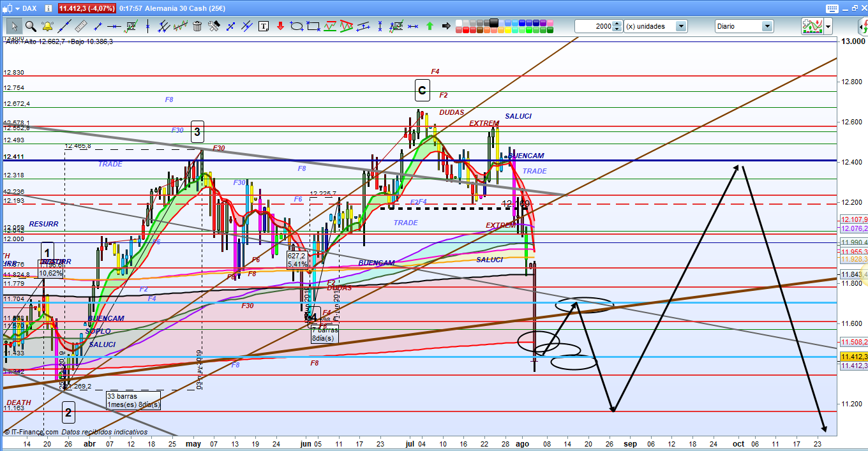Select the ruler measurement tool

click(x=80, y=26)
